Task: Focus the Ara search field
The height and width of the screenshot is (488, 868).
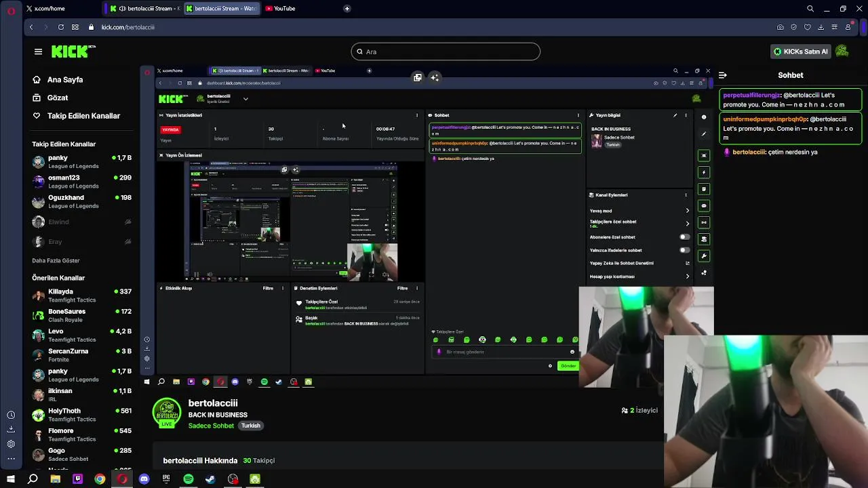Action: (x=446, y=52)
